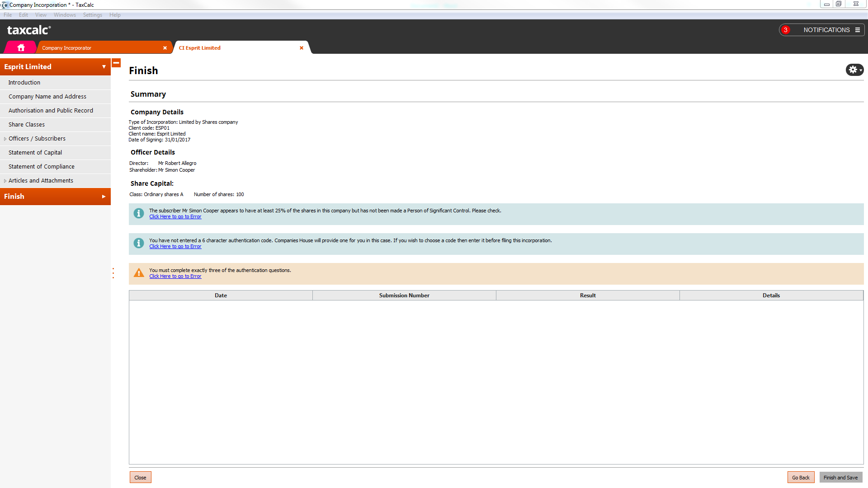868x488 pixels.
Task: Open the Settings menu
Action: 92,15
